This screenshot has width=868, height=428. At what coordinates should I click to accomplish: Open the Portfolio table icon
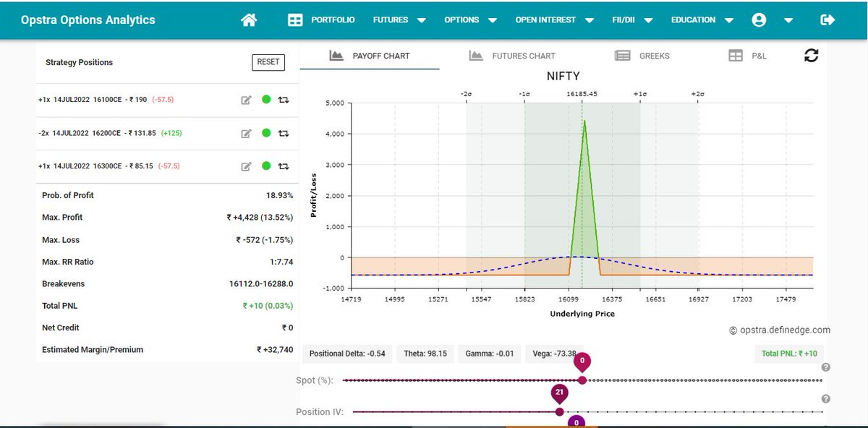pyautogui.click(x=295, y=20)
